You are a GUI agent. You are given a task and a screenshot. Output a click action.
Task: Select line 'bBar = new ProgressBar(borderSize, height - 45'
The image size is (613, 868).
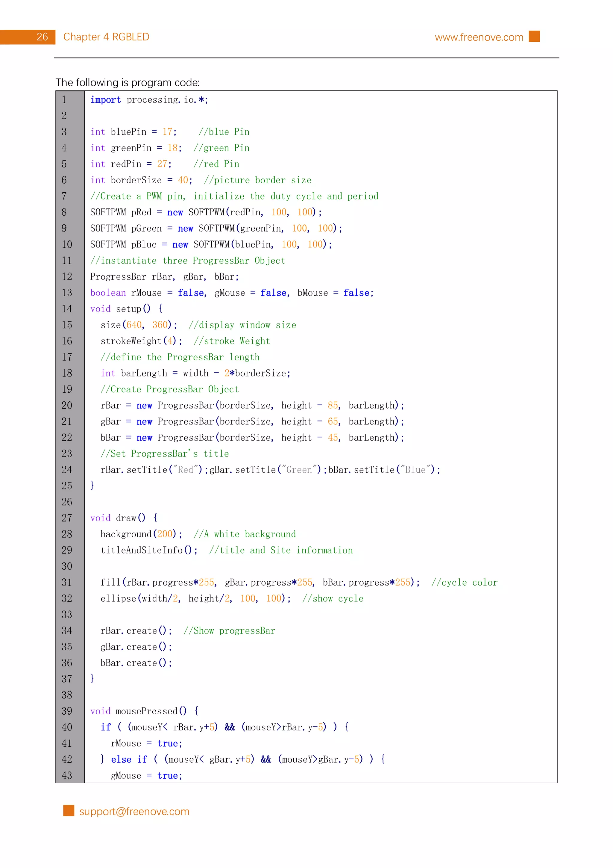coord(219,437)
